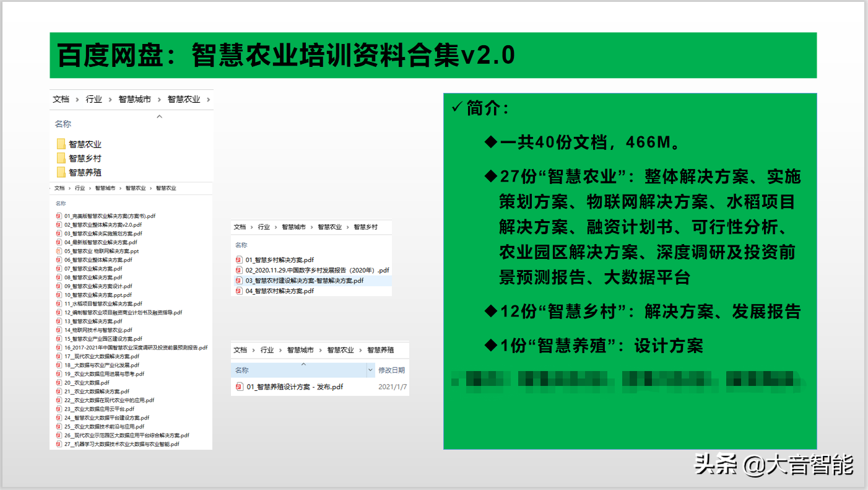Expand chevron after 行业 in top folder breadcrumb
This screenshot has height=490, width=868.
click(110, 99)
